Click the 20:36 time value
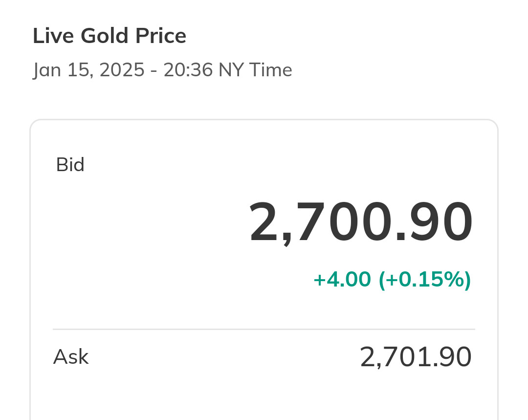The width and height of the screenshot is (528, 420). click(188, 70)
